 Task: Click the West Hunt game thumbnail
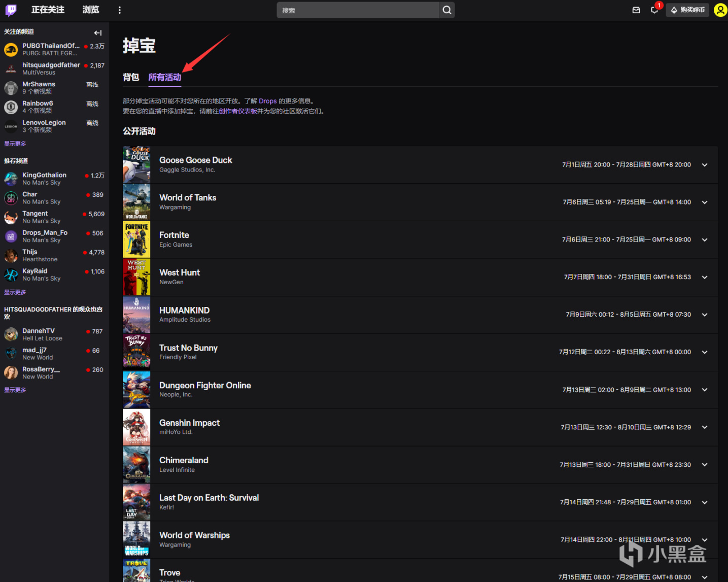(136, 277)
